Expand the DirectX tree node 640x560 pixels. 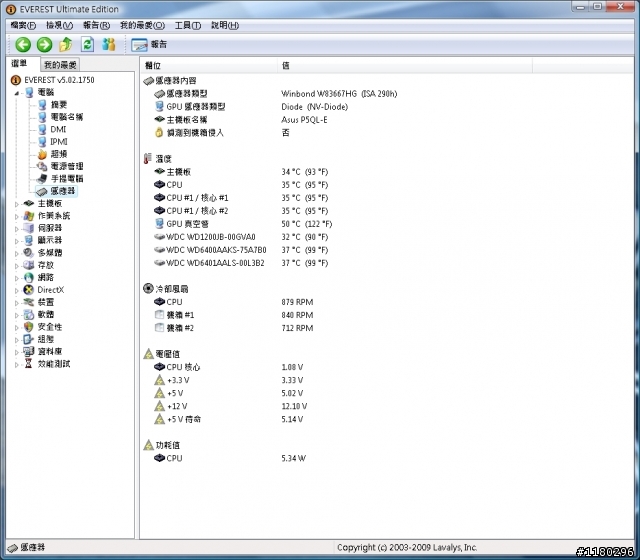coord(17,290)
